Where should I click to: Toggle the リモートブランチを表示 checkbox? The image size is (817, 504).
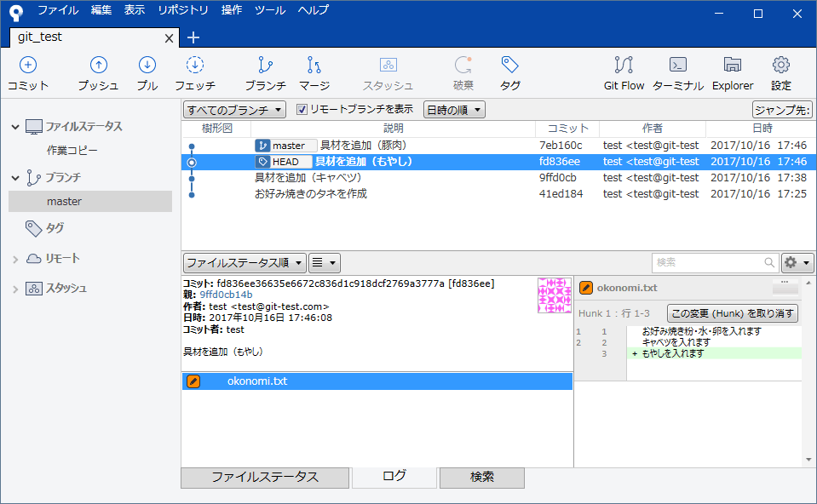303,110
